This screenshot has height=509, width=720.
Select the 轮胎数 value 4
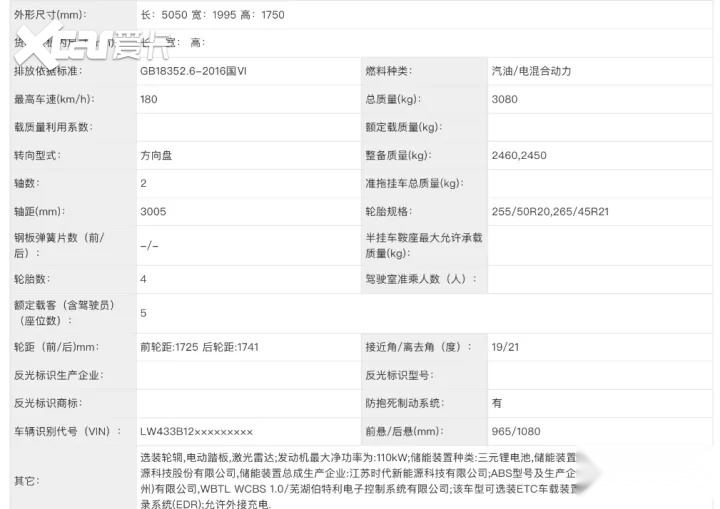click(144, 279)
